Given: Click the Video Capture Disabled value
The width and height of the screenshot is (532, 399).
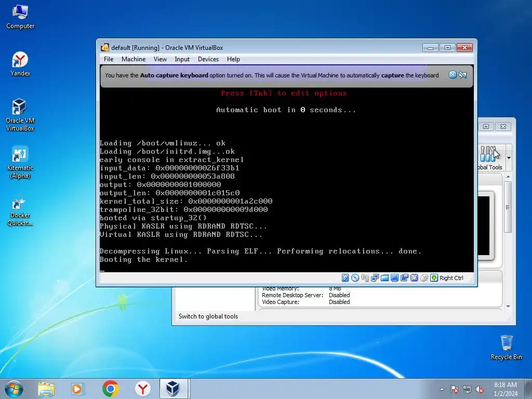Looking at the screenshot, I should pos(339,302).
